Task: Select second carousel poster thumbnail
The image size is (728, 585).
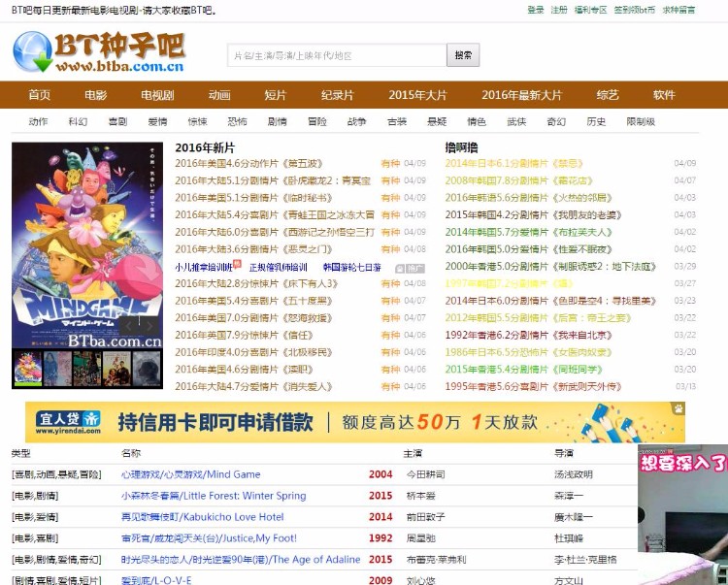Action: (57, 369)
